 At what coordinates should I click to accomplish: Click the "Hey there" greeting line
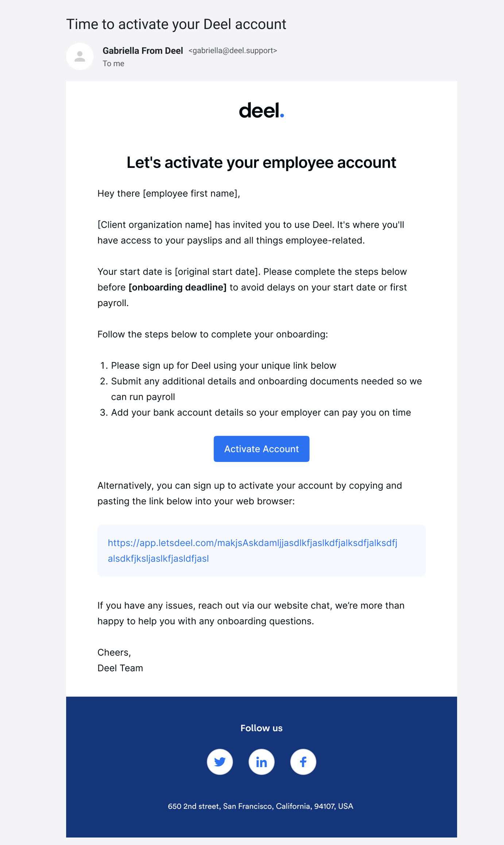(x=168, y=193)
